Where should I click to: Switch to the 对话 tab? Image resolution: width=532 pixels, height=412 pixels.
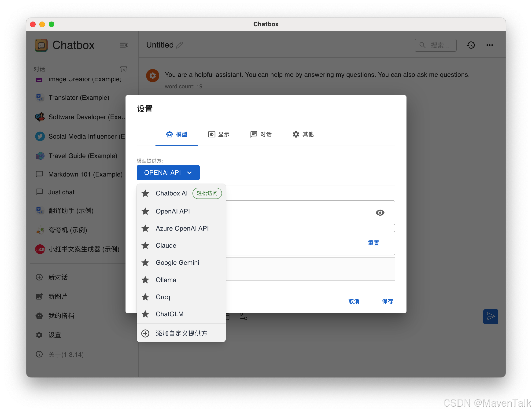click(261, 134)
